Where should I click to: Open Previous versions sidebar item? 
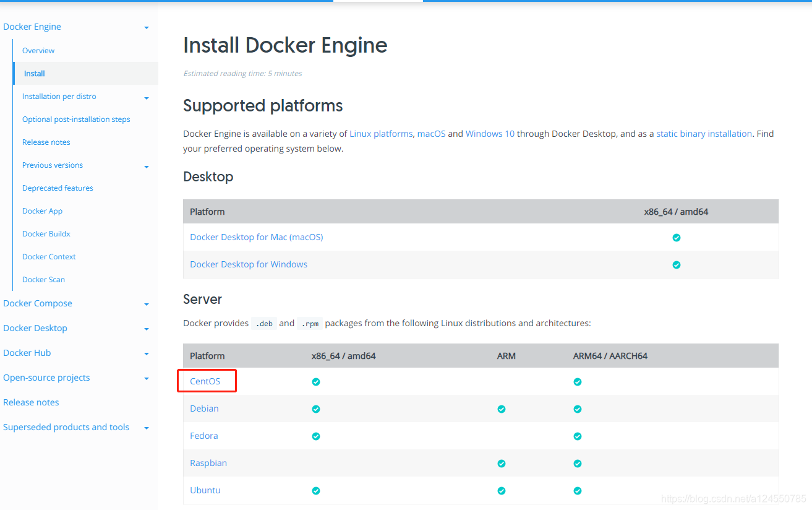pyautogui.click(x=53, y=165)
